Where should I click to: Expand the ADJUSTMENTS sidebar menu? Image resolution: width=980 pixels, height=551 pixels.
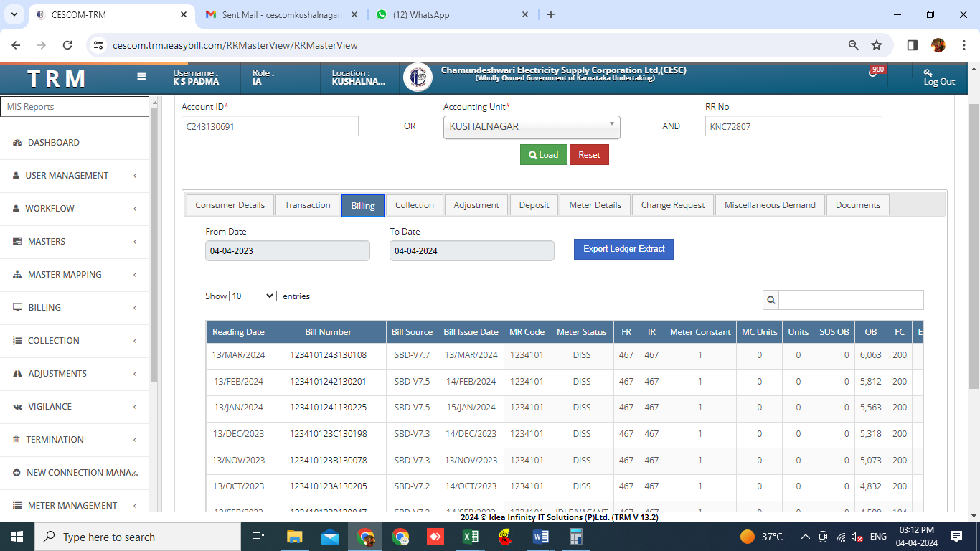pos(75,374)
